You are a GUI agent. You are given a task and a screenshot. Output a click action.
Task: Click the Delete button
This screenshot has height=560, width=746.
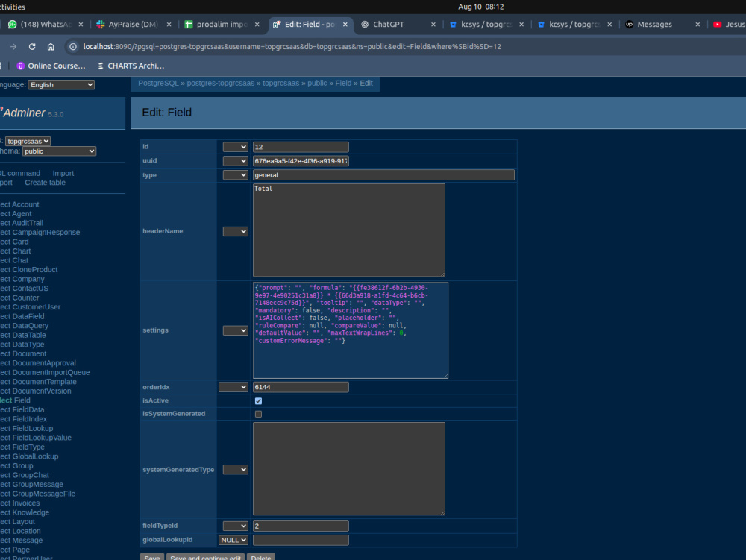(x=260, y=557)
